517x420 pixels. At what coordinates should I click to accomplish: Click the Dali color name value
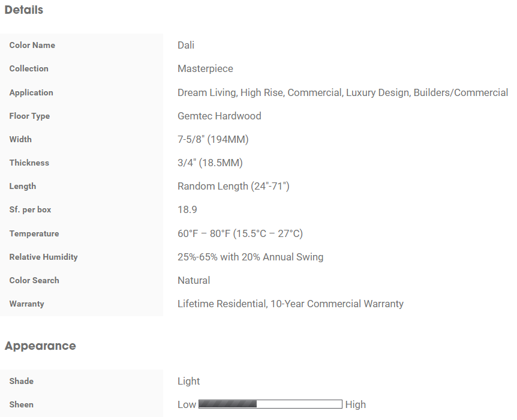point(186,45)
